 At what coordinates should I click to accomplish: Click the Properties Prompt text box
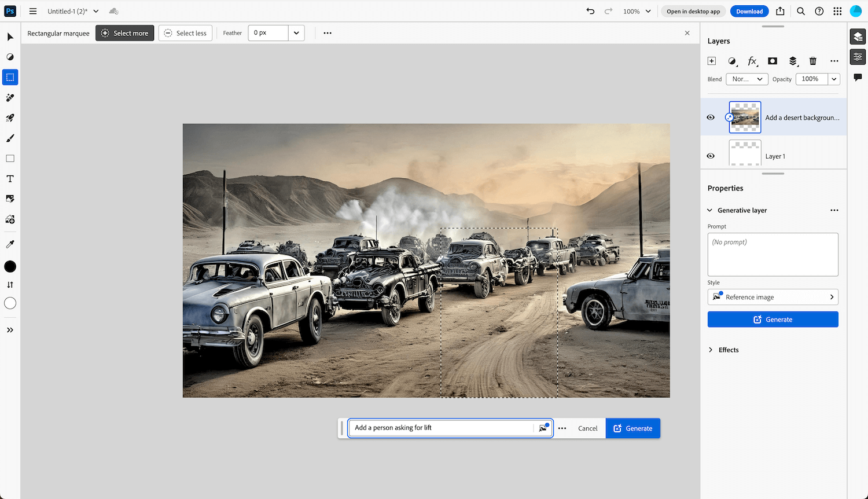(773, 255)
